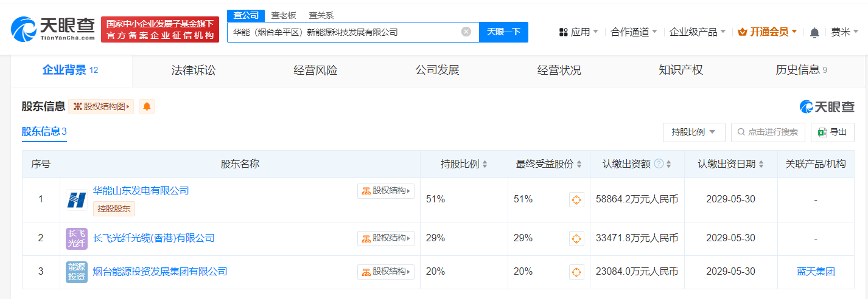This screenshot has width=868, height=299.
Task: Click the 华能山东发电 company logo
Action: [77, 199]
